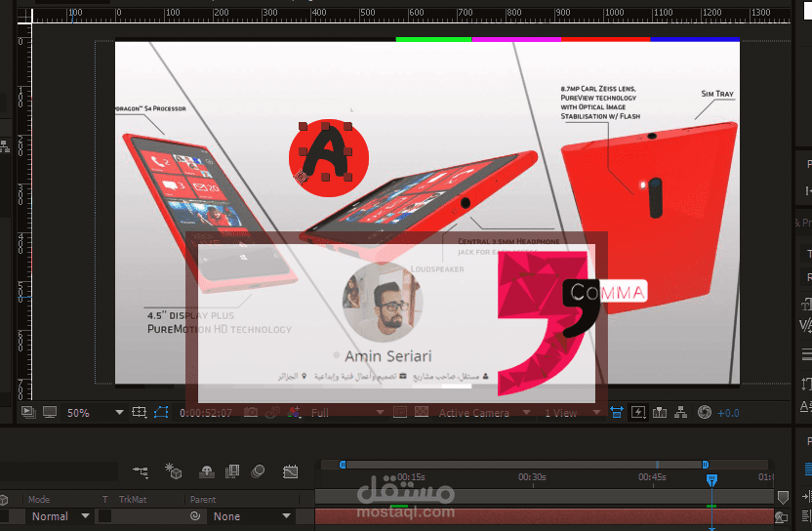The image size is (812, 531).
Task: Open the None parent dropdown
Action: click(x=252, y=516)
